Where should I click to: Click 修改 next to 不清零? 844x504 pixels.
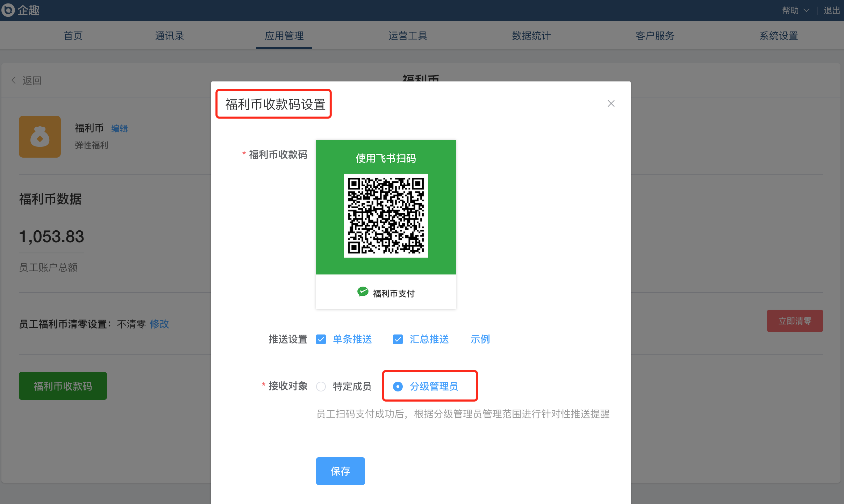159,324
